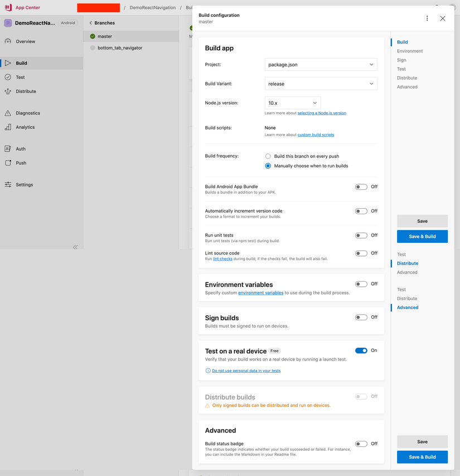Open Analytics chart icon in sidebar

coord(8,127)
